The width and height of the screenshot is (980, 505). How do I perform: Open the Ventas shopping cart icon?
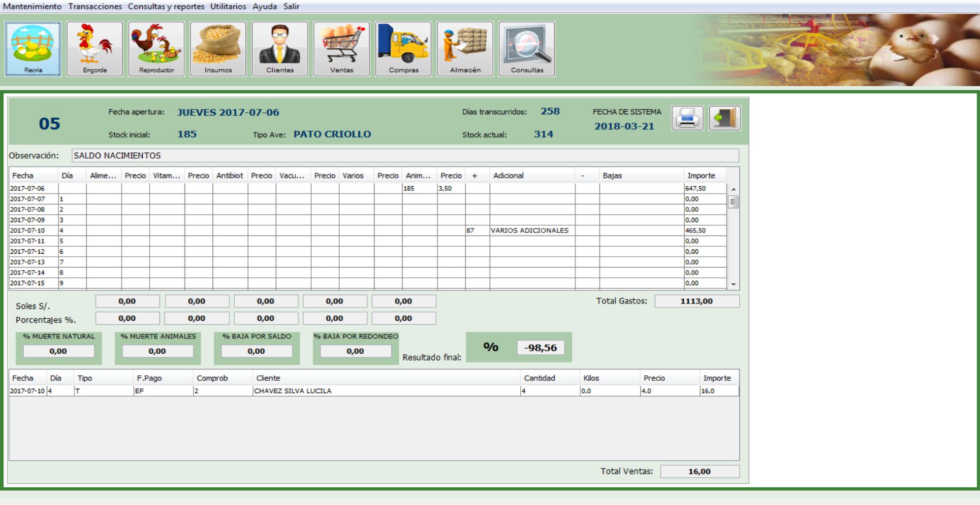pos(342,49)
